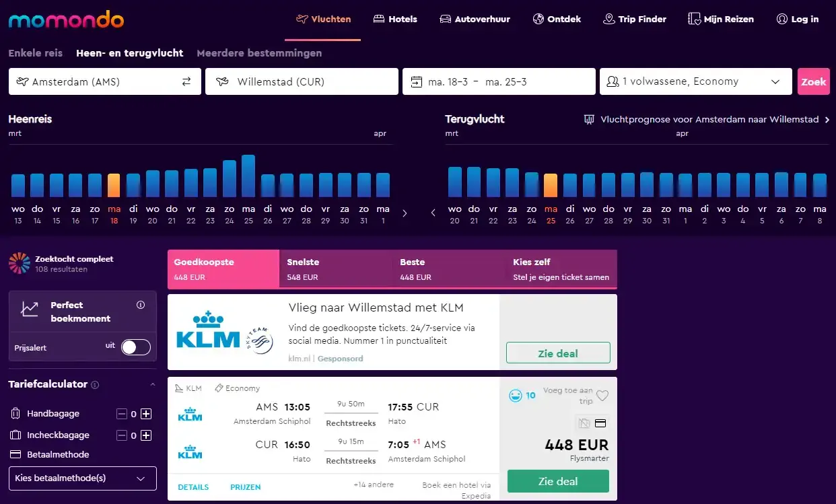
Task: Click Boek een hotel via Expedia link
Action: [x=456, y=490]
